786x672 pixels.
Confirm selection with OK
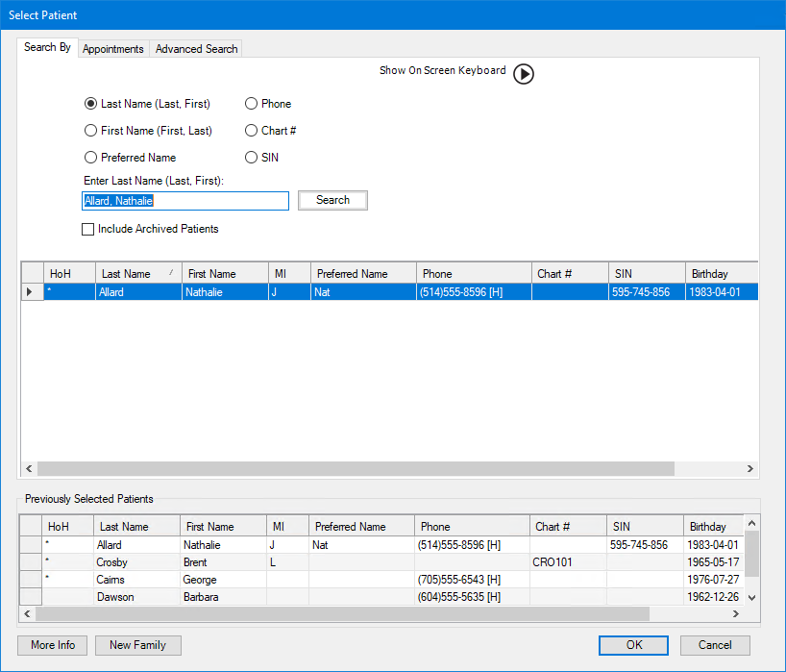(633, 645)
